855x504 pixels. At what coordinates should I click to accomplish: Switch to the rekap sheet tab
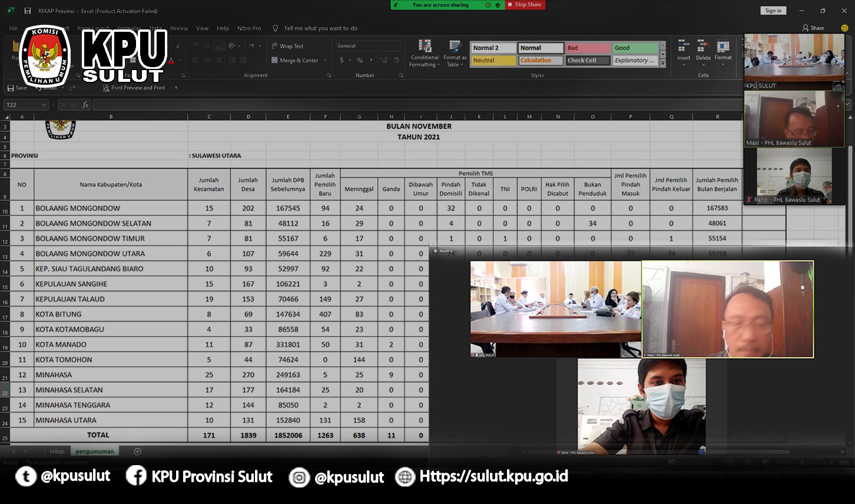(x=57, y=452)
